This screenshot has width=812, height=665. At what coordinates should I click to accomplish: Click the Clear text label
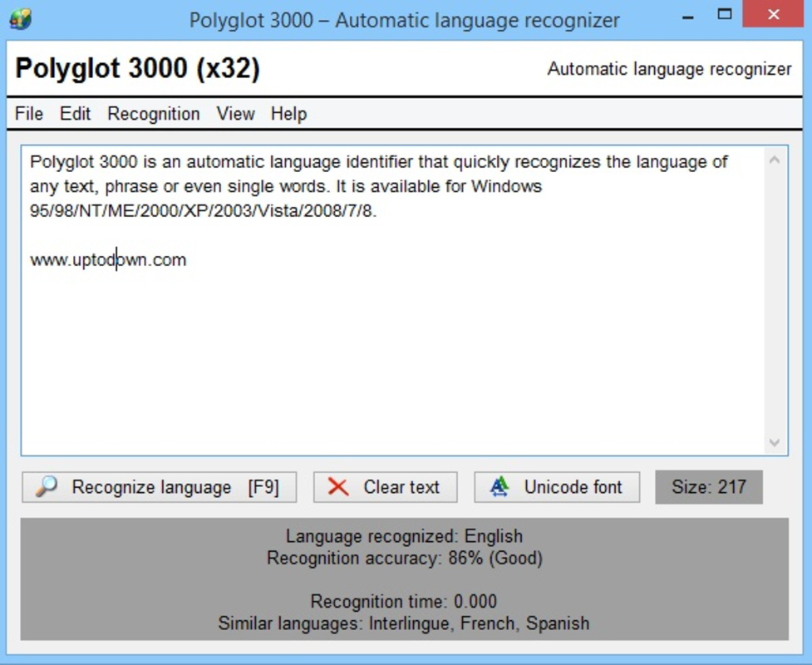tap(401, 487)
